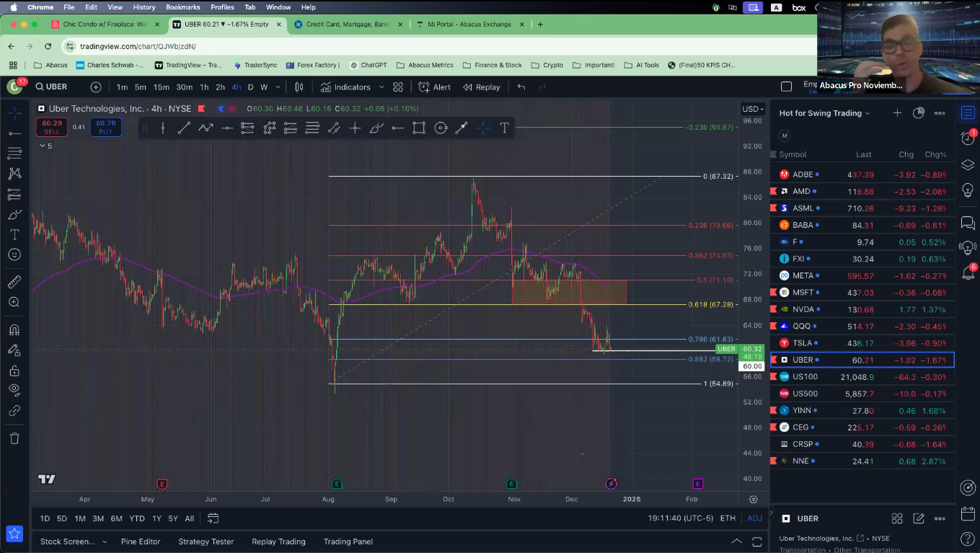Open the forecasting and measurement tools in left sidebar

pos(14,194)
